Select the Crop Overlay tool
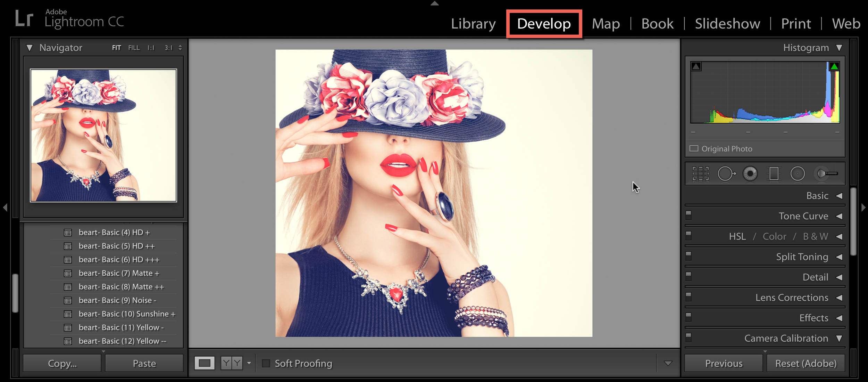 coord(700,174)
